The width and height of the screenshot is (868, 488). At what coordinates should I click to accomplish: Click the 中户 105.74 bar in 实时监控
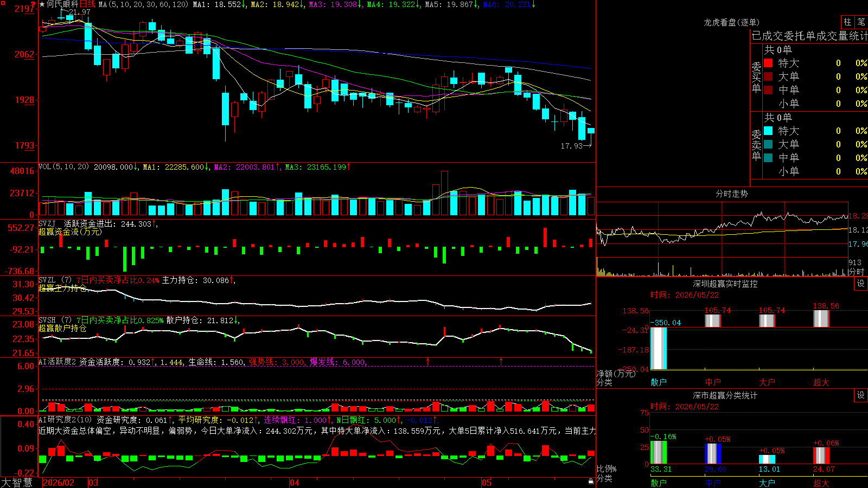tap(713, 320)
